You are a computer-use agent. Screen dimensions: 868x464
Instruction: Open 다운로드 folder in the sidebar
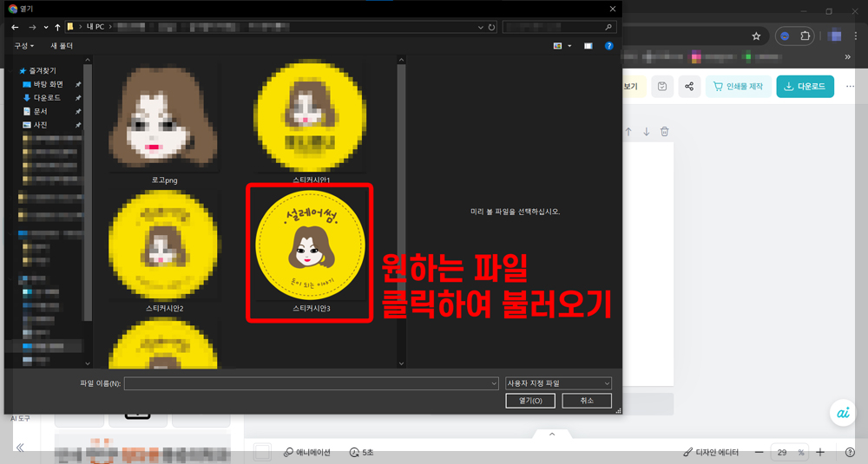point(42,98)
